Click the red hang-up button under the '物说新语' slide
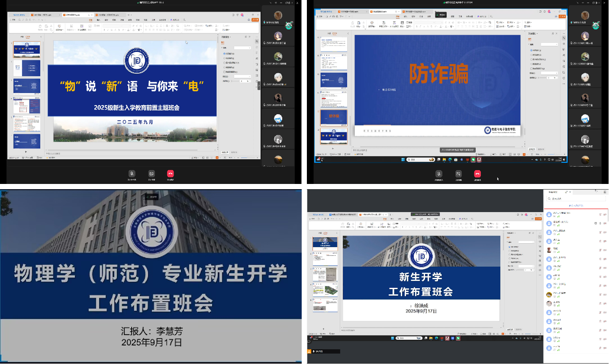 point(171,174)
